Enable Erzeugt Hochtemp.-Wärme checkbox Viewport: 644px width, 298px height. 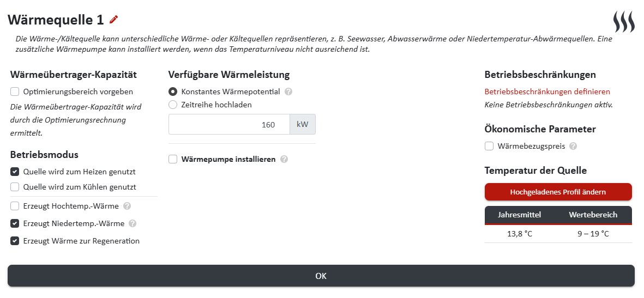tap(15, 206)
